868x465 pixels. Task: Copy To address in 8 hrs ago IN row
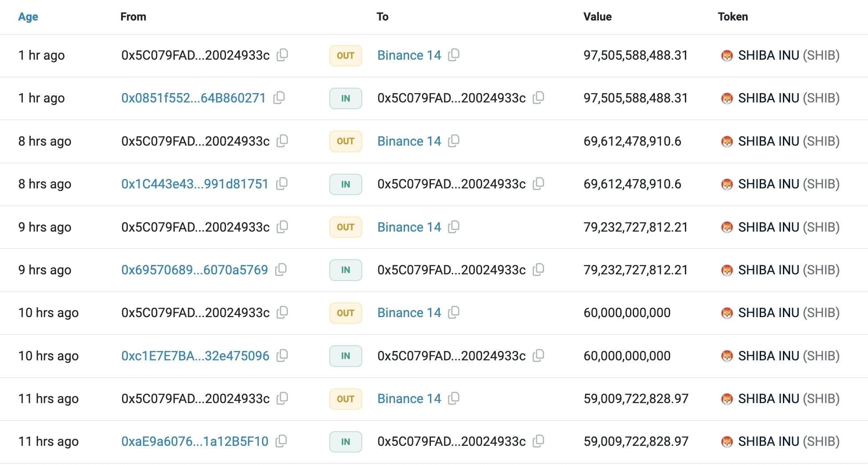(x=538, y=184)
